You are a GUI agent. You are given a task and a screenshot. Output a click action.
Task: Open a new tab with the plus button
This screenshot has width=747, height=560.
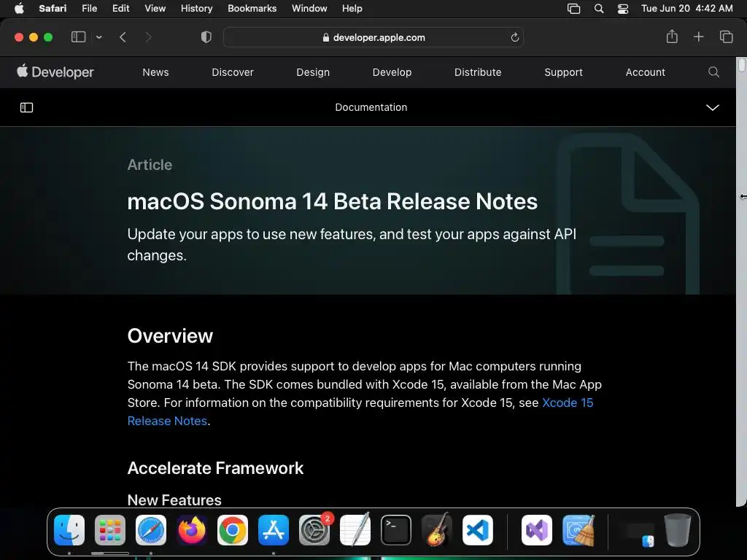pos(698,36)
